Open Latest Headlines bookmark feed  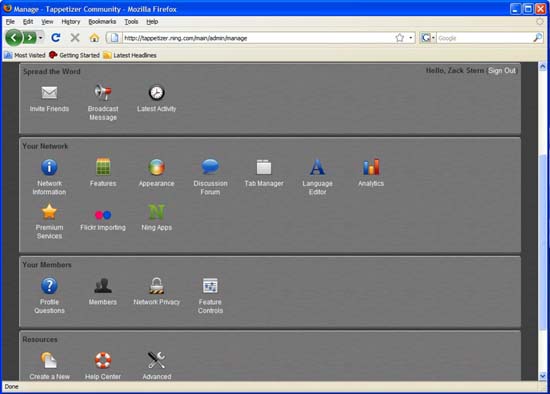point(130,55)
